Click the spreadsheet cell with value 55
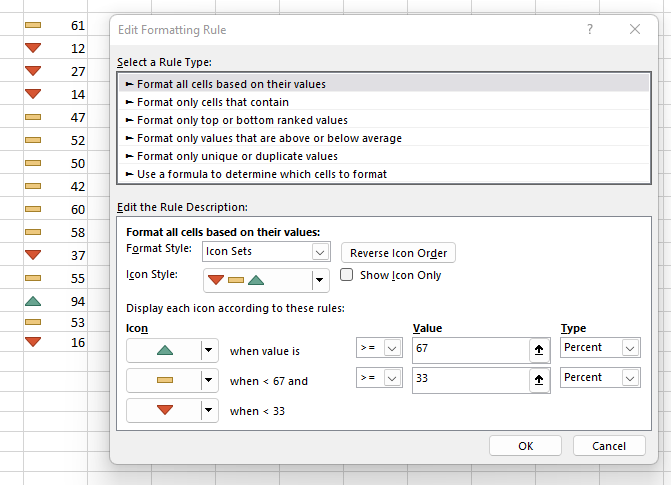Image resolution: width=671 pixels, height=485 pixels. pos(55,278)
